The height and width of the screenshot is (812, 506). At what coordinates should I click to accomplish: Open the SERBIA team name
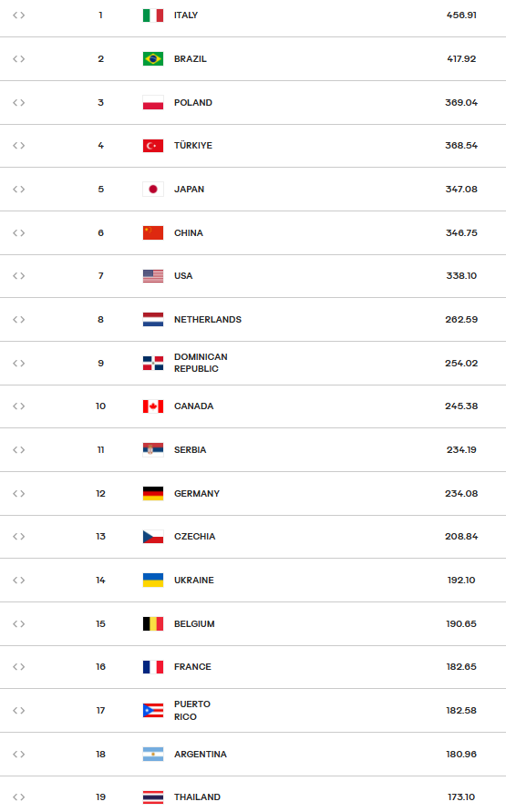190,450
